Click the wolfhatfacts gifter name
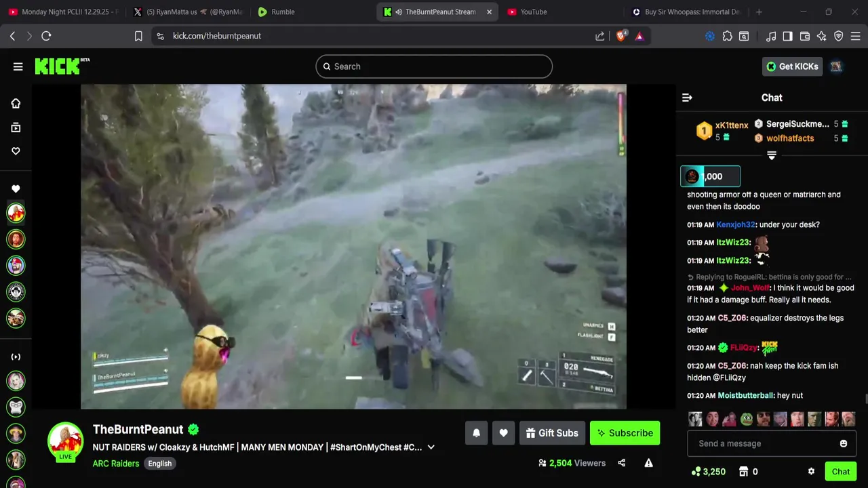Viewport: 868px width, 488px height. pyautogui.click(x=790, y=138)
